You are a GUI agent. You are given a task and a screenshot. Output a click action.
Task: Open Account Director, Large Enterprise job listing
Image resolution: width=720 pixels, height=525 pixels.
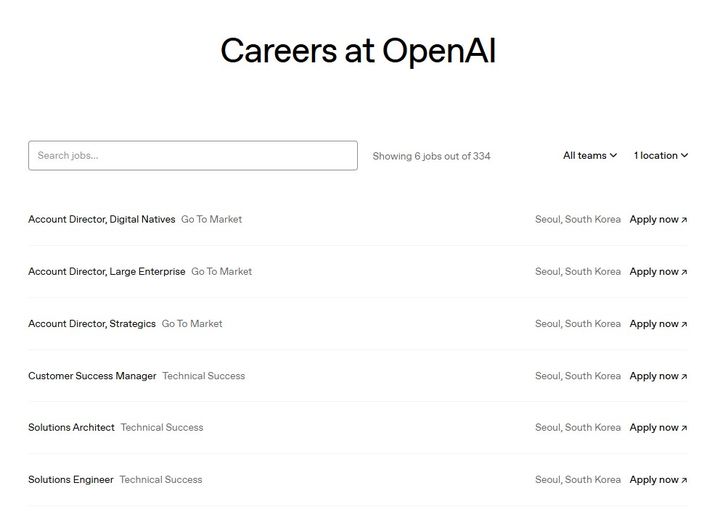coord(107,271)
